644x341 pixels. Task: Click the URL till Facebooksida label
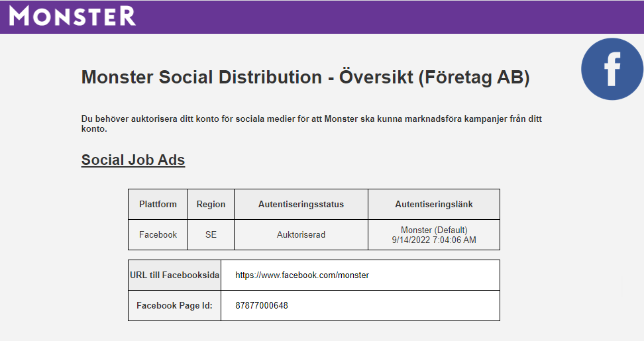point(174,275)
